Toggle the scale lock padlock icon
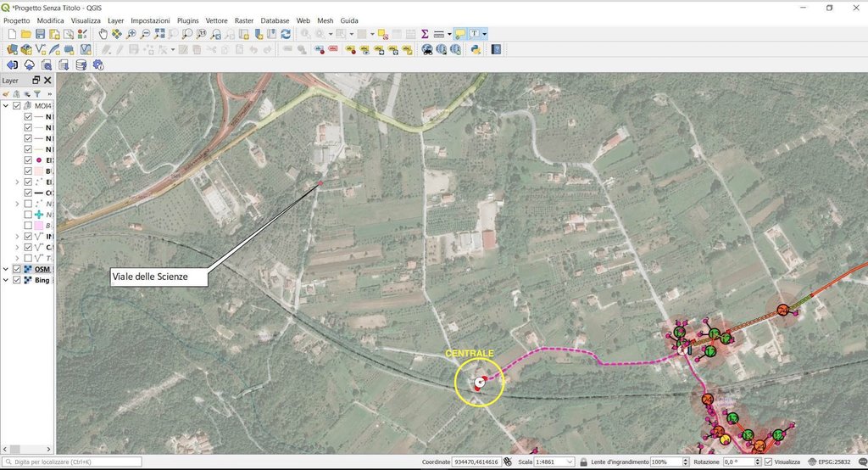868x470 pixels. (x=570, y=462)
